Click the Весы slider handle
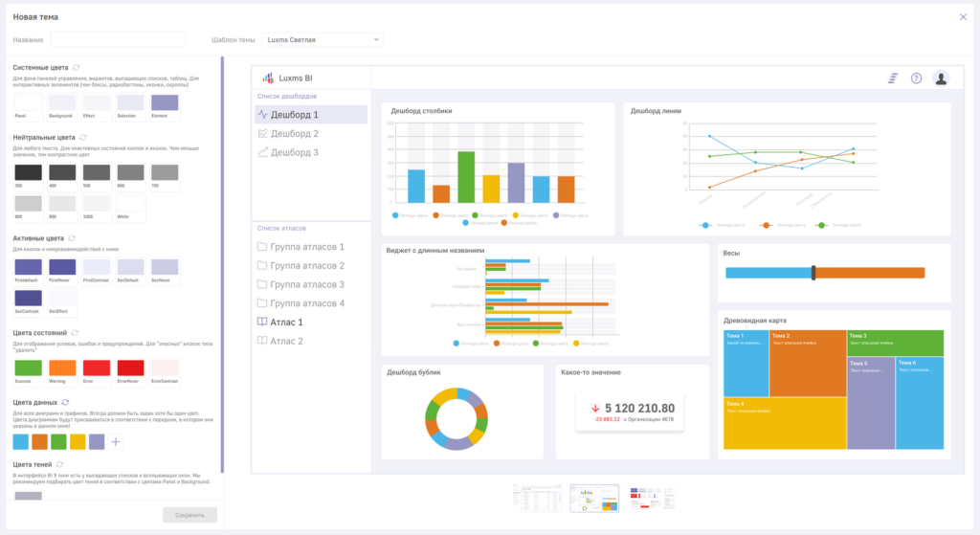 813,273
